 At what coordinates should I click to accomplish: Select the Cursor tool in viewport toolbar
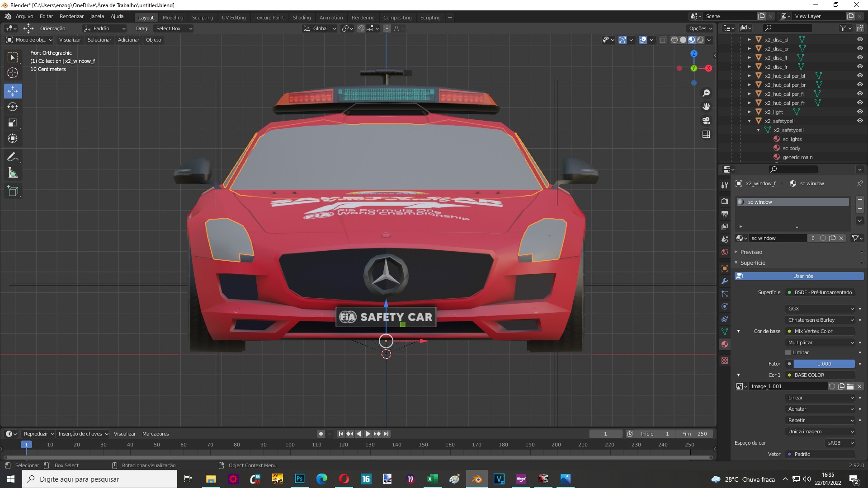(x=13, y=73)
